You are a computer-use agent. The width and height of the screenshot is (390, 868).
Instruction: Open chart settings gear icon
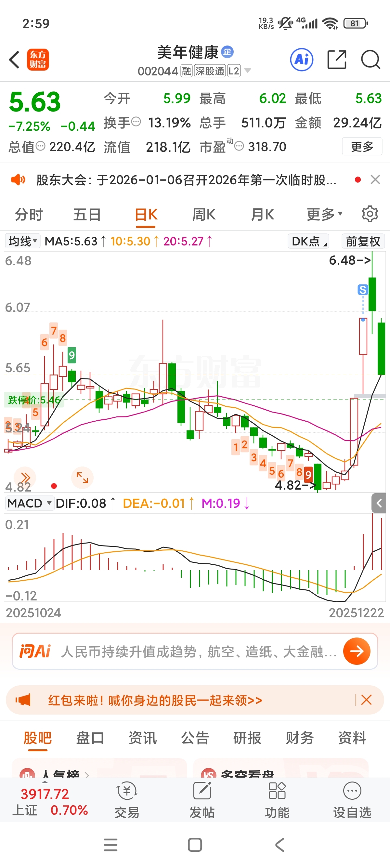coord(370,214)
